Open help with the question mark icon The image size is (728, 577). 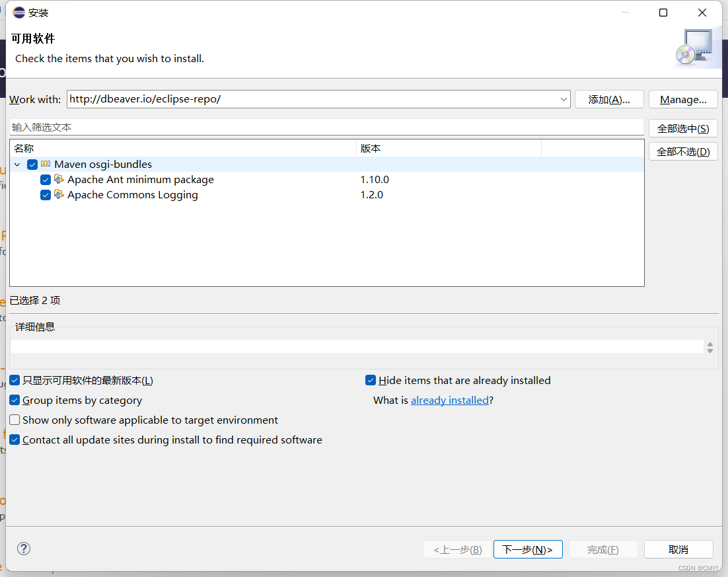[x=23, y=549]
